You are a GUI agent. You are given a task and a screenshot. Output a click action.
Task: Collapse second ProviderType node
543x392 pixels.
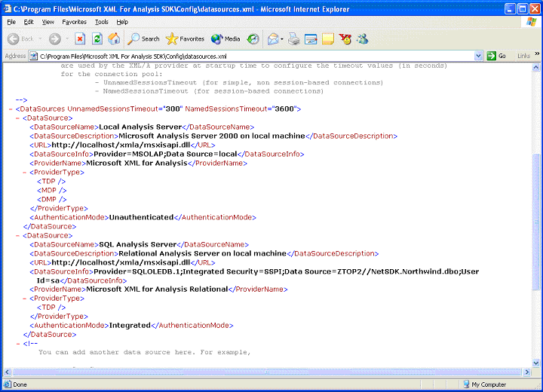25,299
